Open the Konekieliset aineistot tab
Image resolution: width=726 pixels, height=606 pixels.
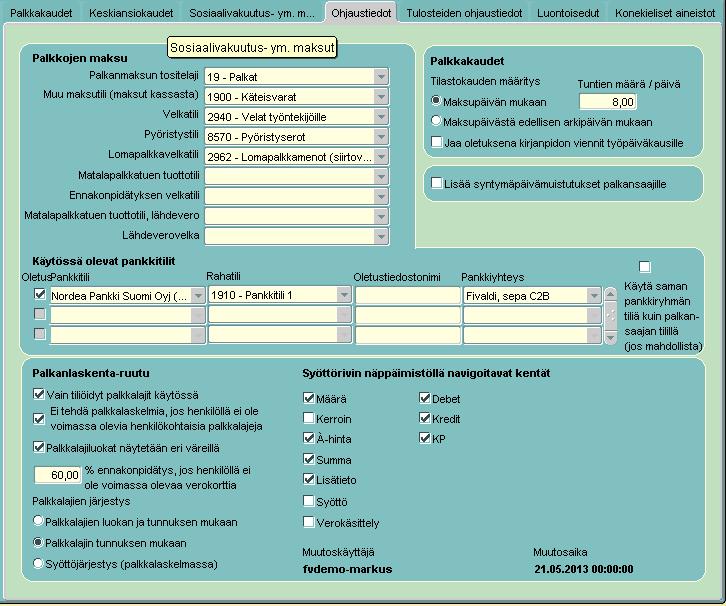[665, 13]
